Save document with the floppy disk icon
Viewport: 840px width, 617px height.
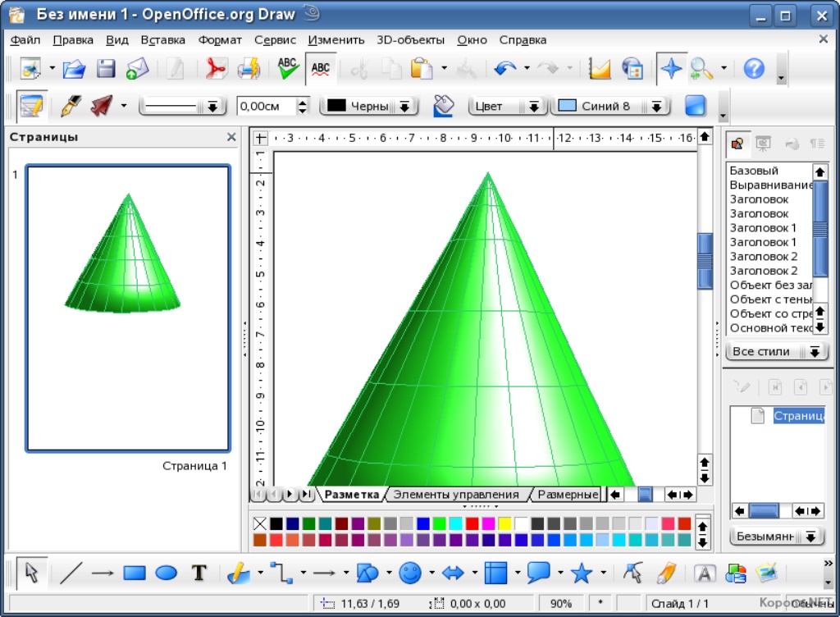106,69
